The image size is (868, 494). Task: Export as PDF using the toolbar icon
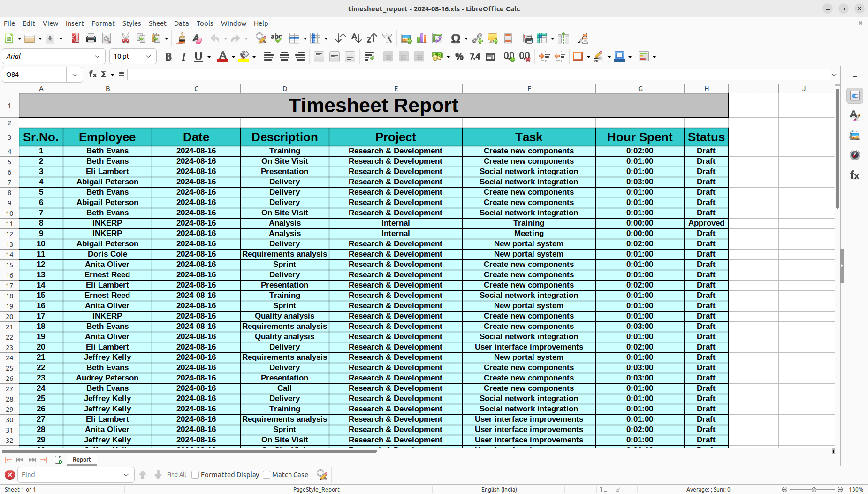click(x=76, y=38)
